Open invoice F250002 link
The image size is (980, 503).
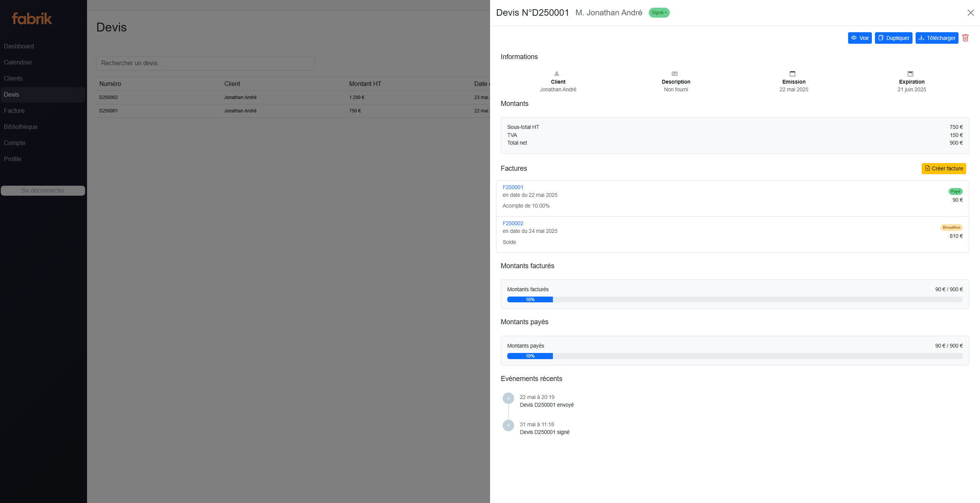[513, 223]
